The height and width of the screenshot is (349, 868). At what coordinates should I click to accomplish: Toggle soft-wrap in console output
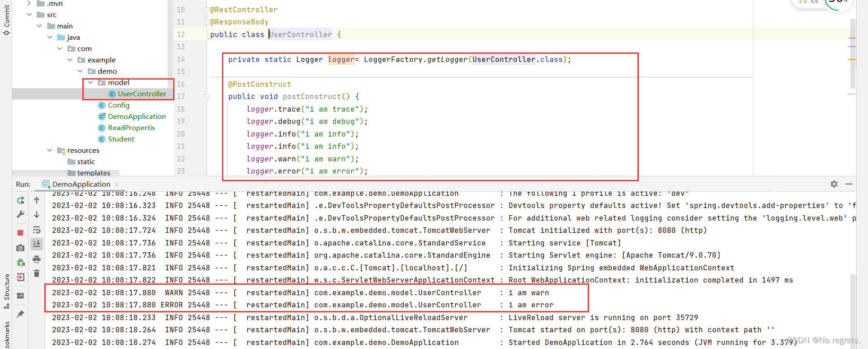tap(37, 230)
